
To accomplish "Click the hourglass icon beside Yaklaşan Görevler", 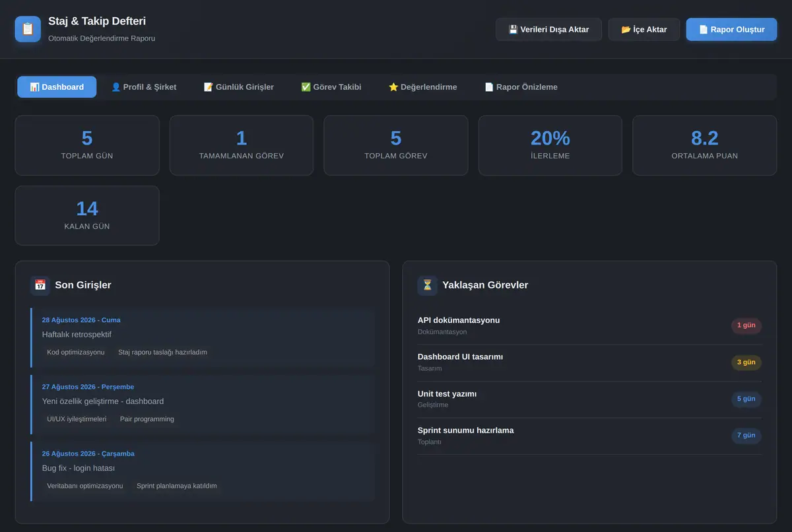I will pos(428,285).
